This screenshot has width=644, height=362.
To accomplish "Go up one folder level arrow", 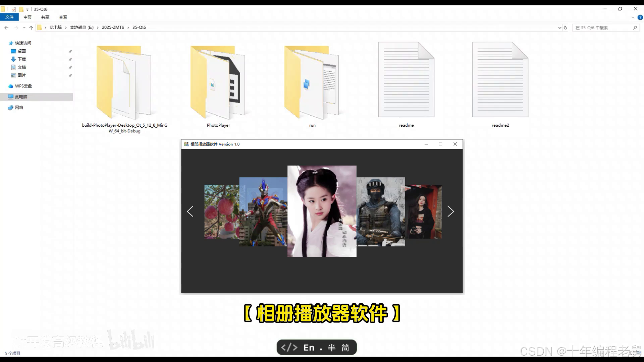I will (31, 27).
